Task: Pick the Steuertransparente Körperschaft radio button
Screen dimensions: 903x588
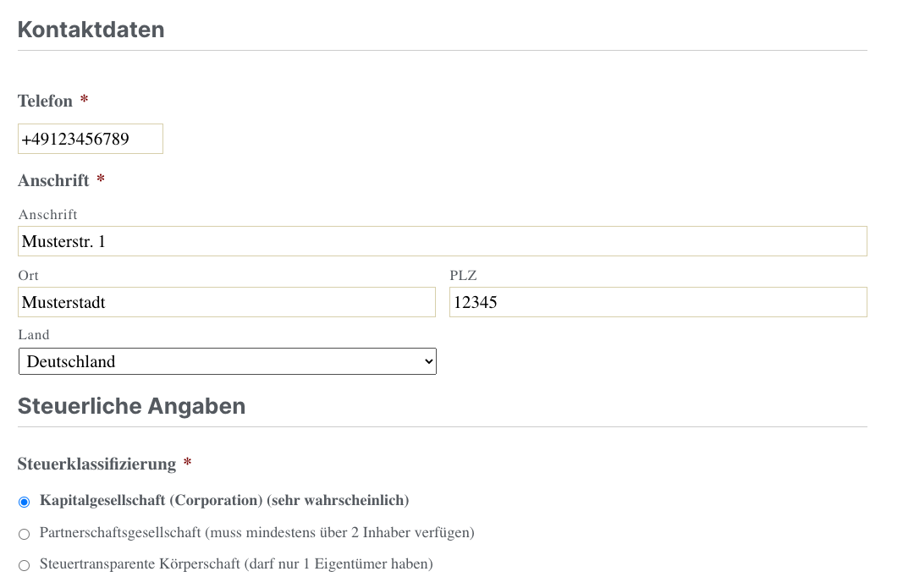Action: coord(24,564)
